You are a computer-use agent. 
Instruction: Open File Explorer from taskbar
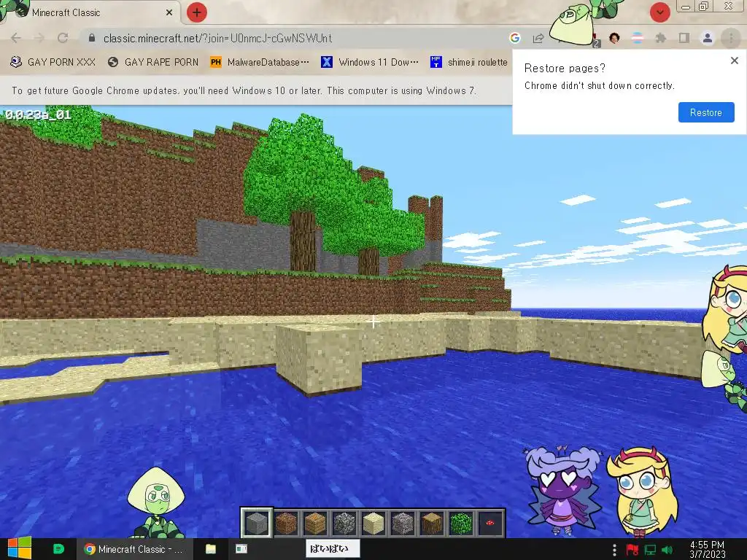(211, 549)
